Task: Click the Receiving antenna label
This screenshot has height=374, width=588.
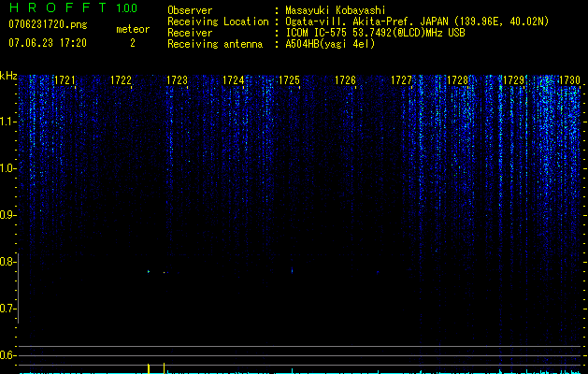Action: [x=215, y=44]
